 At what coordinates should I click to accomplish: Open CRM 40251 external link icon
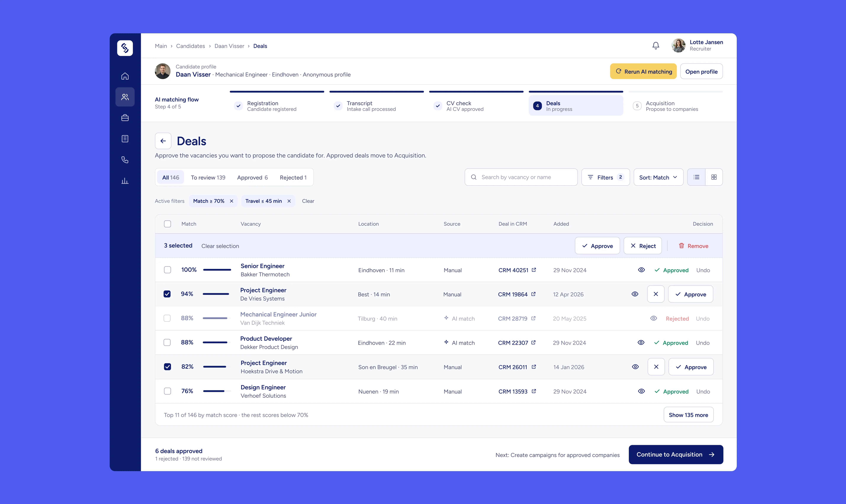534,270
